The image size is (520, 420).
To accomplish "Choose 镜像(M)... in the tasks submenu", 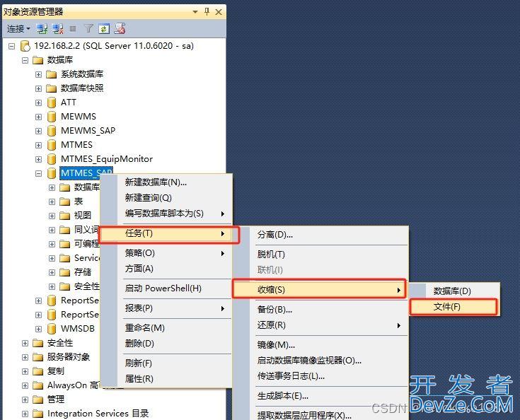I will point(320,345).
